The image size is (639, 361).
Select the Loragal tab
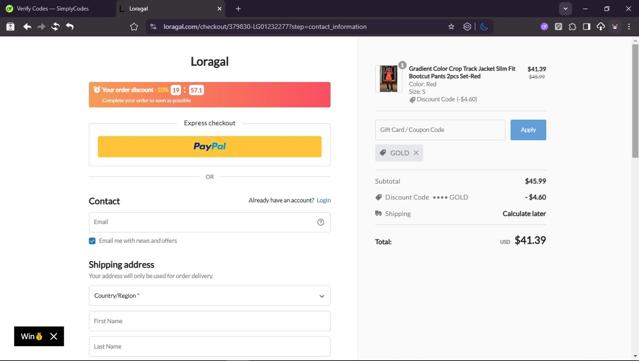[171, 9]
